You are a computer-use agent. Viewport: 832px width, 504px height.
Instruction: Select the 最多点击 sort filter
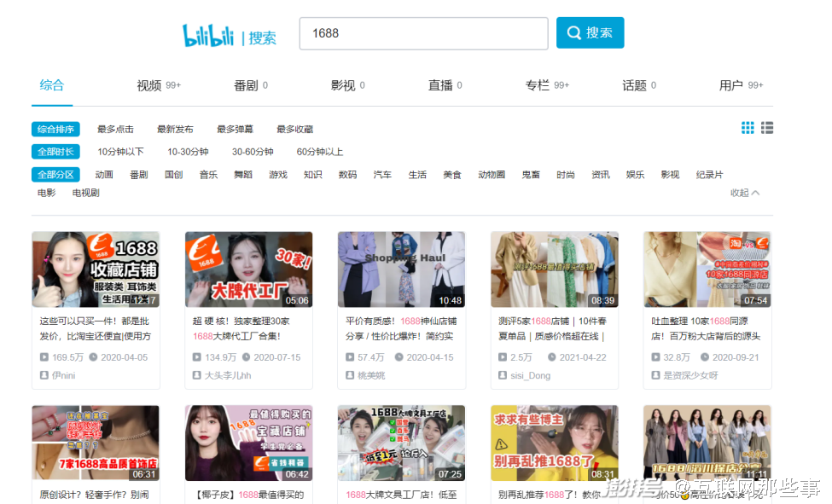click(116, 128)
